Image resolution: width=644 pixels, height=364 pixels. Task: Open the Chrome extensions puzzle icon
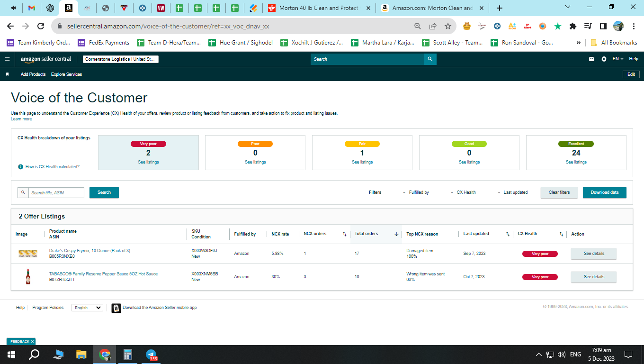point(573,26)
